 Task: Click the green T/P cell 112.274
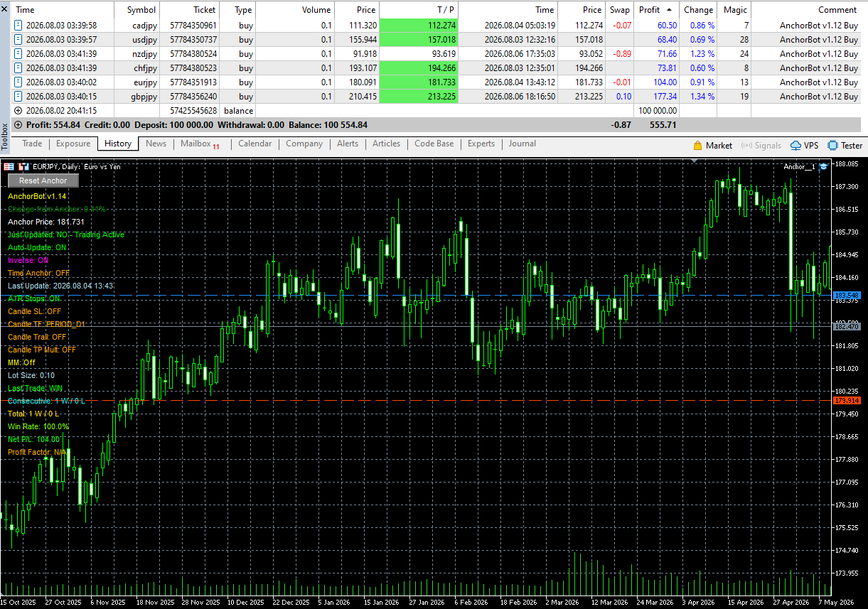[419, 25]
